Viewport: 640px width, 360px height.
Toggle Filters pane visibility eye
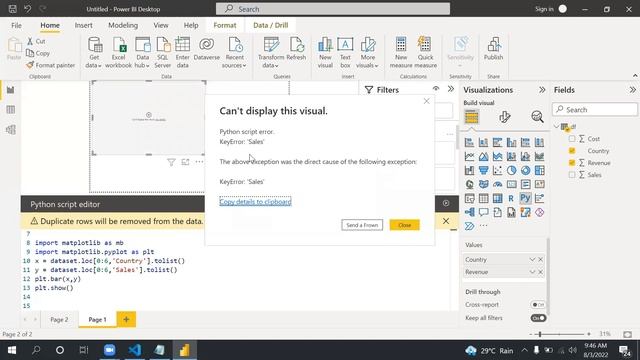click(x=436, y=89)
